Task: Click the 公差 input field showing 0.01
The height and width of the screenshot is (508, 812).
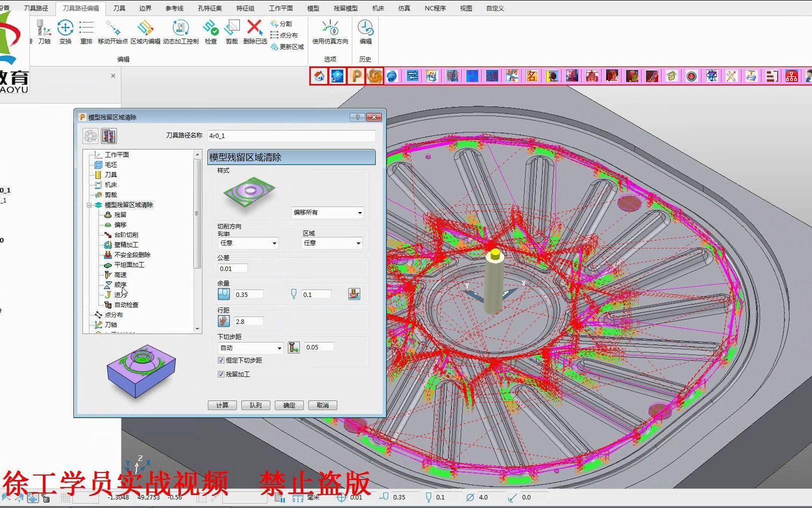Action: point(232,268)
